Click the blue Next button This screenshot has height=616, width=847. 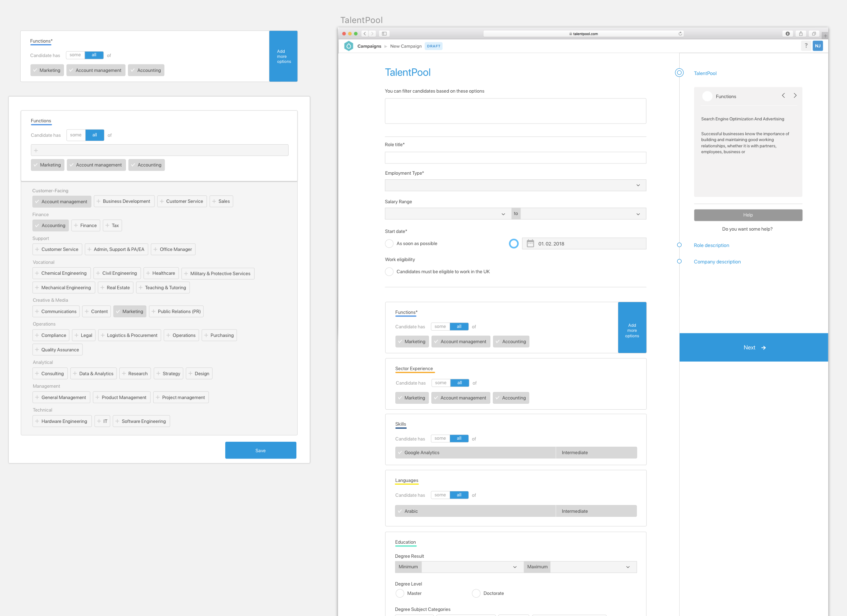pos(754,347)
